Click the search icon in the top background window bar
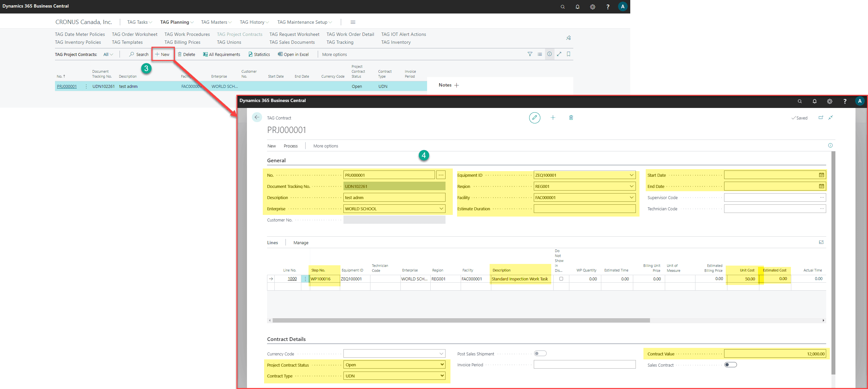The image size is (868, 389). click(562, 7)
